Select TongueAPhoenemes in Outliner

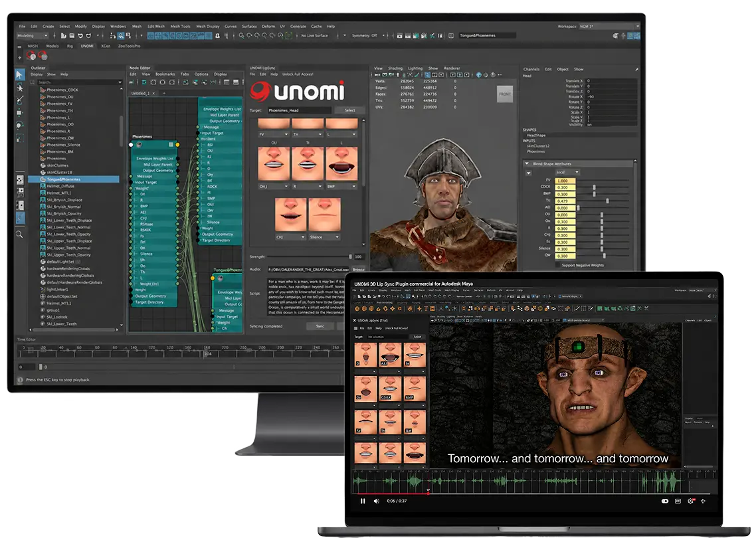point(74,179)
